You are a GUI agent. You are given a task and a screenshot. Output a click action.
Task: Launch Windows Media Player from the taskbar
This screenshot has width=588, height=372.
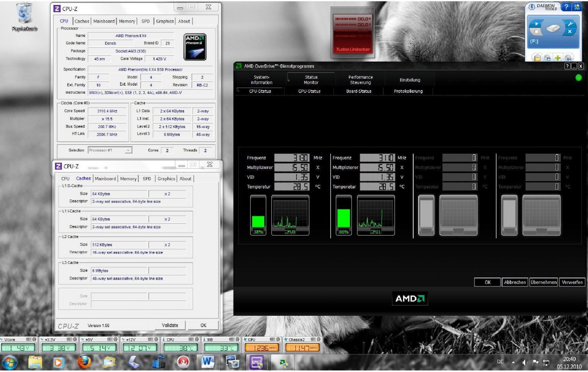click(x=58, y=362)
